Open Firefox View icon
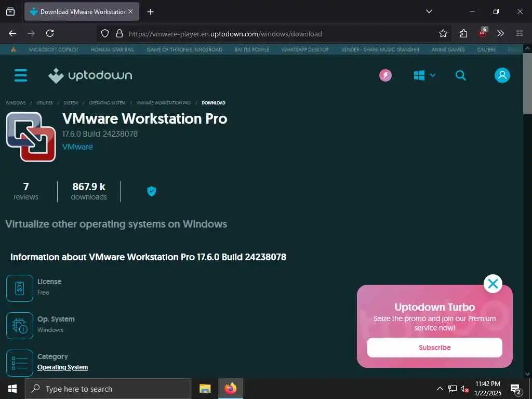 [x=10, y=11]
